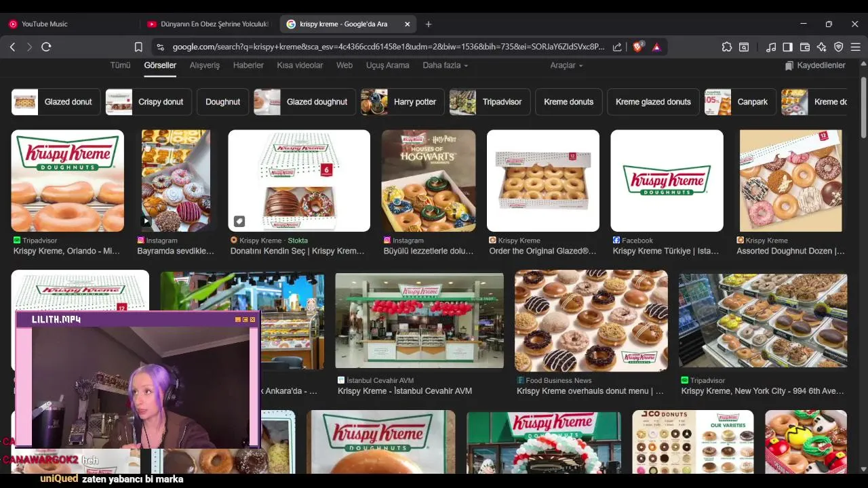Open the Brave VPN shield icon
Viewport: 868px width, 488px height.
pyautogui.click(x=839, y=47)
